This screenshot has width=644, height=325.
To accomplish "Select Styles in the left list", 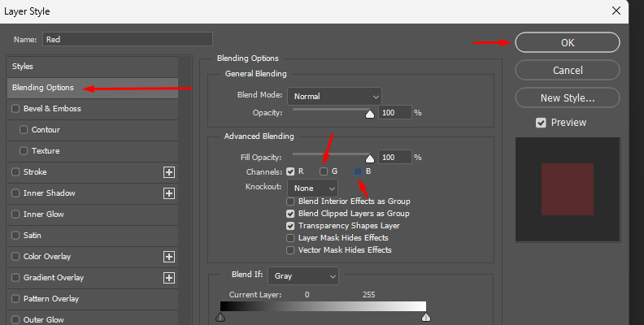I will (x=93, y=67).
